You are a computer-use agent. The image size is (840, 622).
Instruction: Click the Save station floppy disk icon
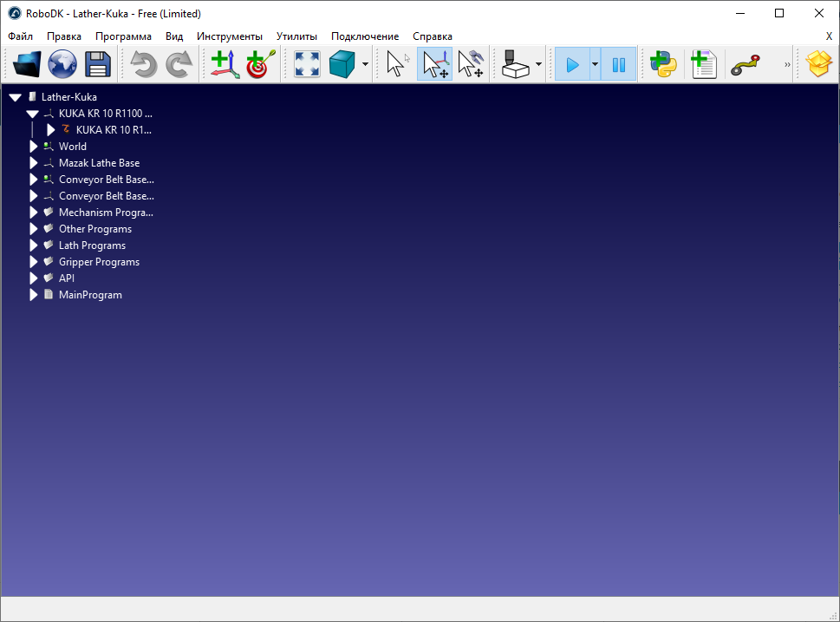96,64
